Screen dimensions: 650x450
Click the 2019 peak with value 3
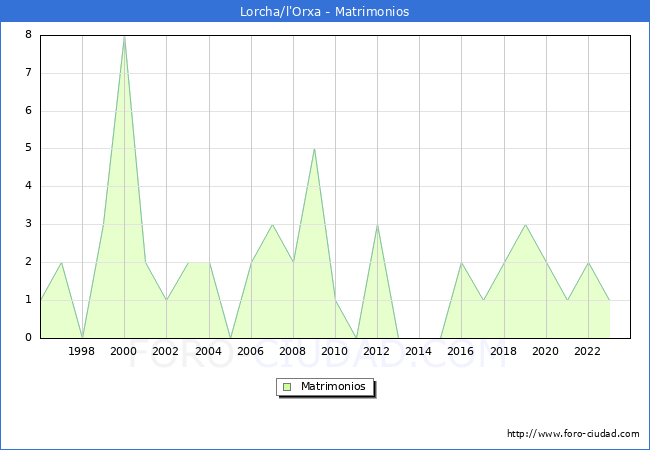[525, 225]
